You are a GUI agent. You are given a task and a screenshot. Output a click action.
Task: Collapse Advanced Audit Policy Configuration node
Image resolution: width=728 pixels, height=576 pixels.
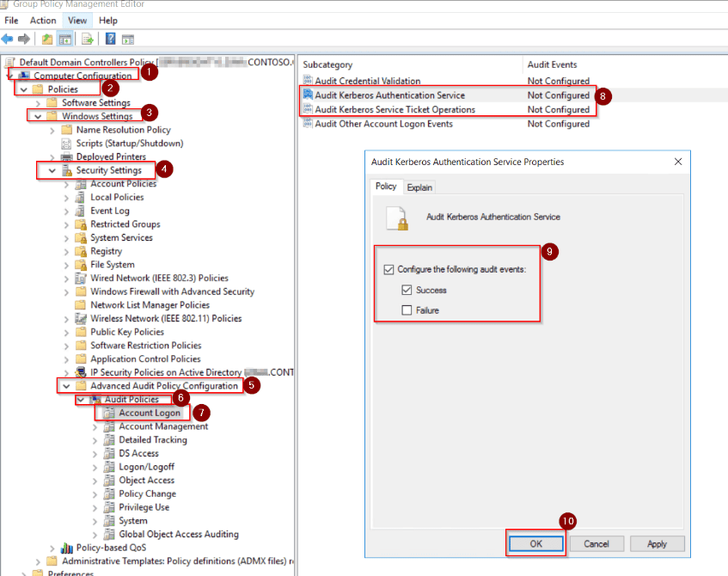point(66,386)
